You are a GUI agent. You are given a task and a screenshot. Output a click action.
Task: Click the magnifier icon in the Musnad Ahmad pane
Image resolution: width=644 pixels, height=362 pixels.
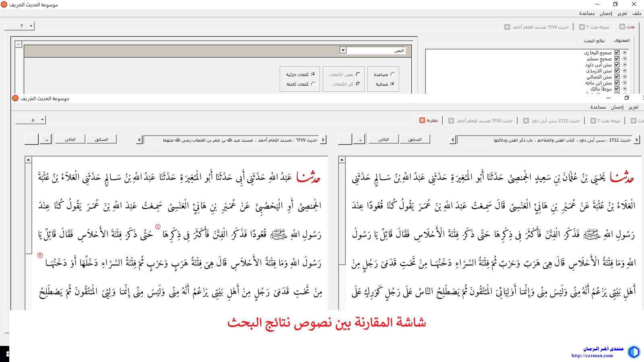tap(45, 140)
